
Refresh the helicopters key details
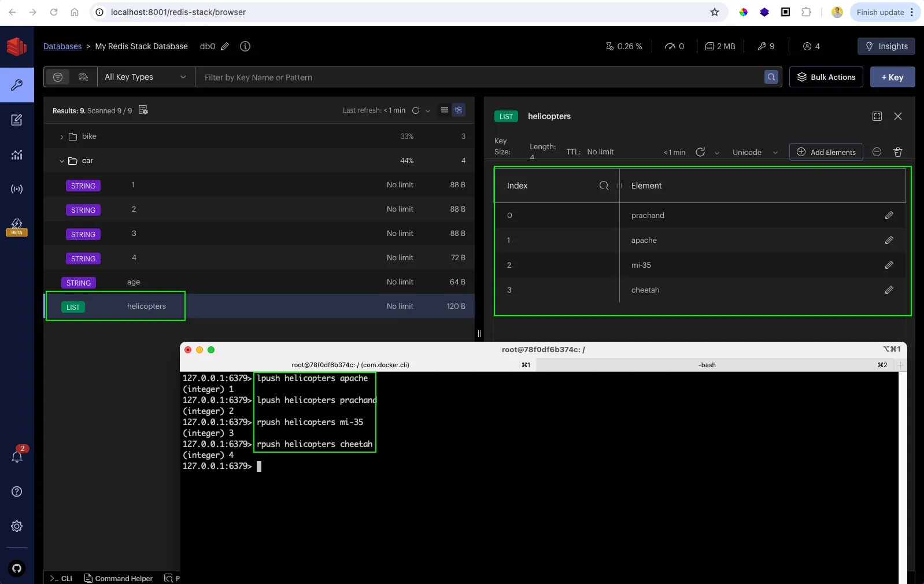pos(700,152)
